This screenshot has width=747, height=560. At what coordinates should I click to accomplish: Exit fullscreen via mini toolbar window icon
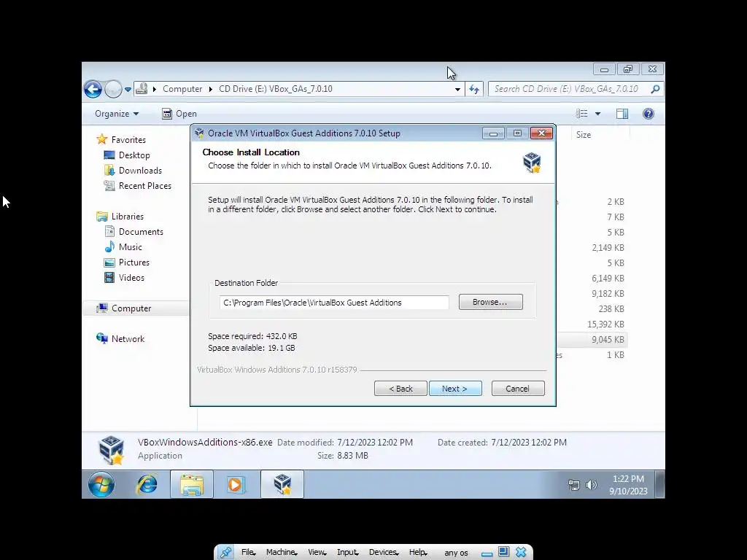pos(503,552)
